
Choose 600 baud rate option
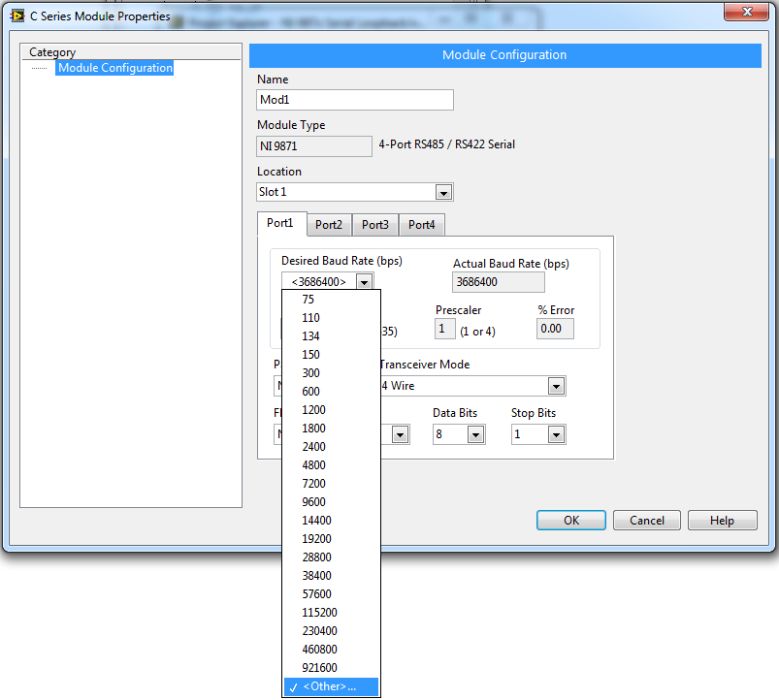pos(331,392)
